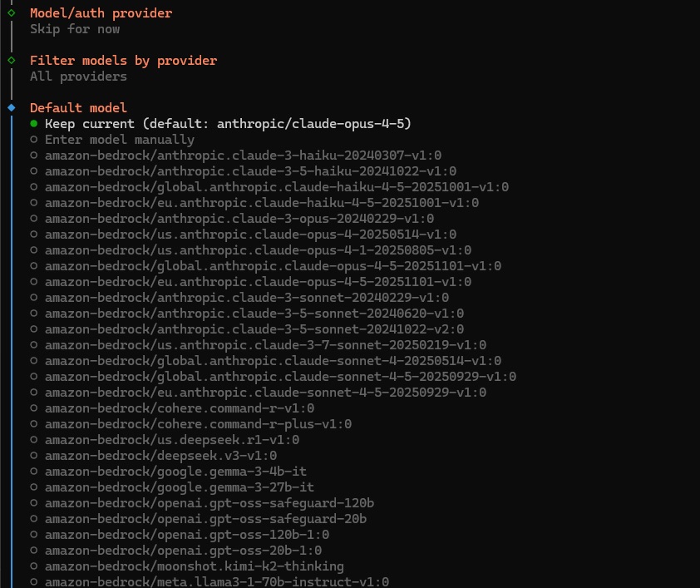Pick the claude-3-5-haiku-20241022 Bedrock model
Image resolution: width=700 pixels, height=588 pixels.
(x=250, y=171)
